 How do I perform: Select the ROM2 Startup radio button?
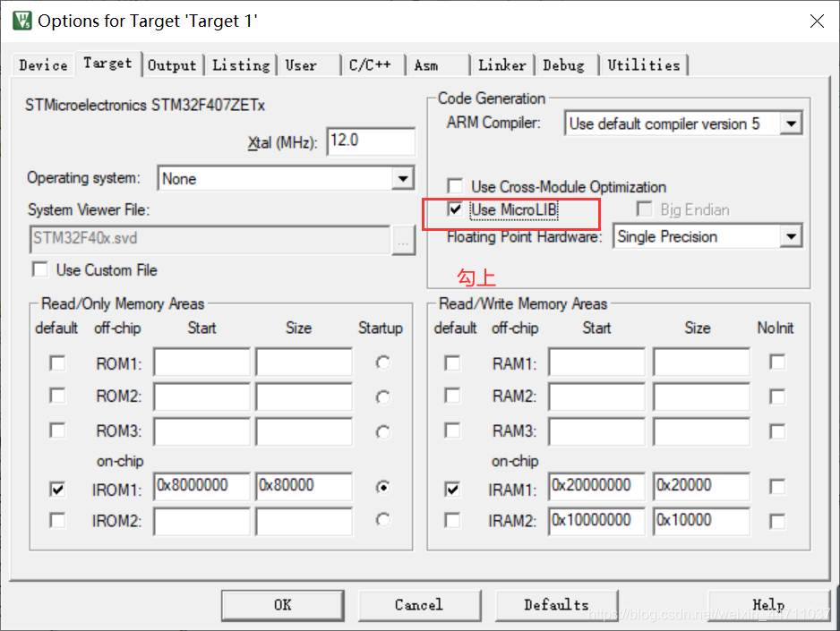coord(382,397)
